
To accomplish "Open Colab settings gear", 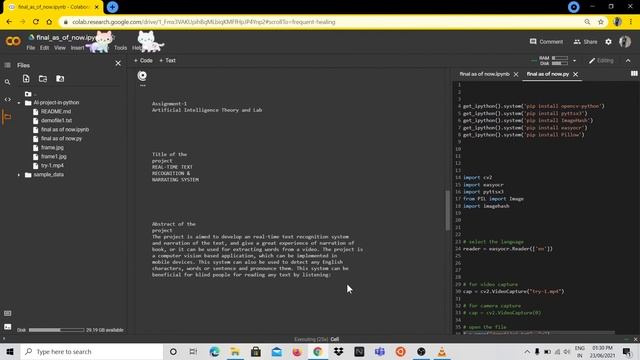I will point(608,42).
